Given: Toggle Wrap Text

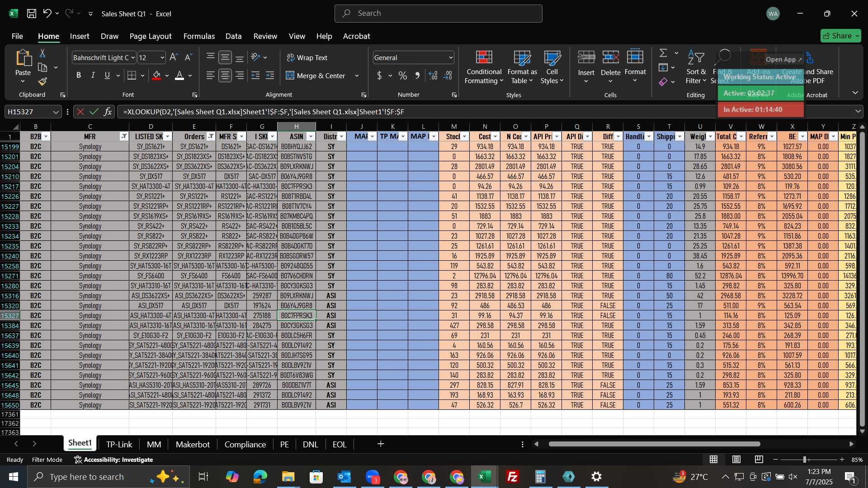Looking at the screenshot, I should click(x=307, y=57).
